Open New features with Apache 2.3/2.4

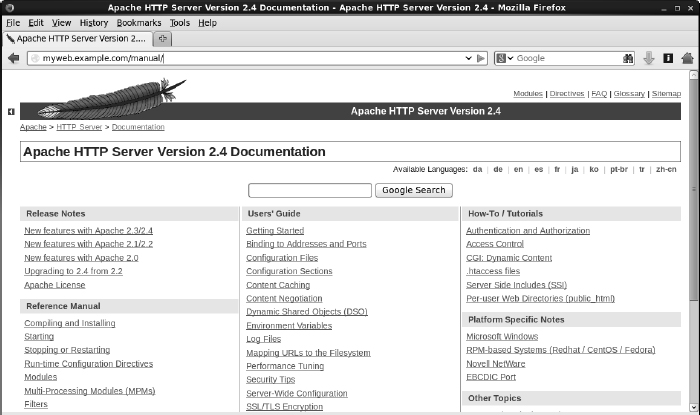pyautogui.click(x=88, y=230)
